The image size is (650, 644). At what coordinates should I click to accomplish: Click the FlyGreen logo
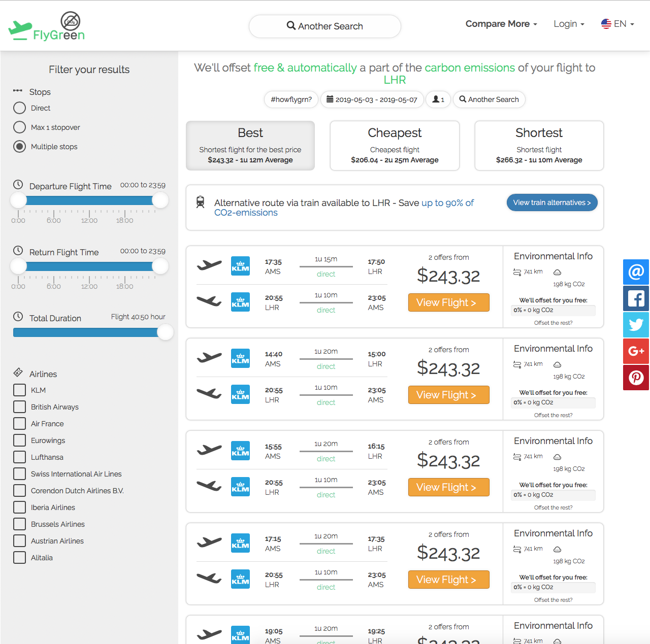tap(47, 26)
